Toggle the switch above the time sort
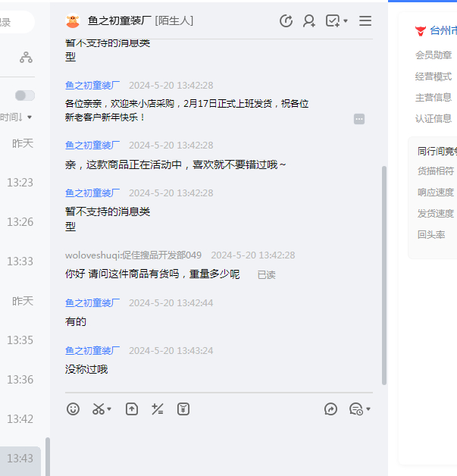The height and width of the screenshot is (476, 457). 25,96
